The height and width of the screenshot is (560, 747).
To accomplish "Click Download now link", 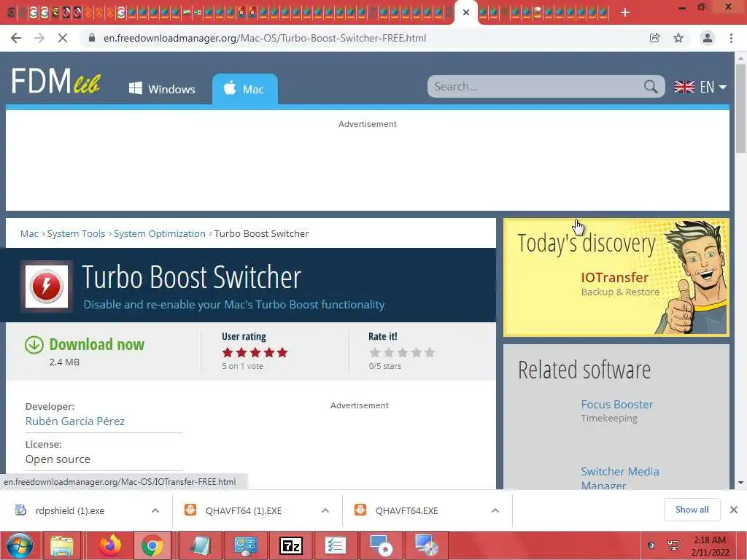I will [x=97, y=344].
